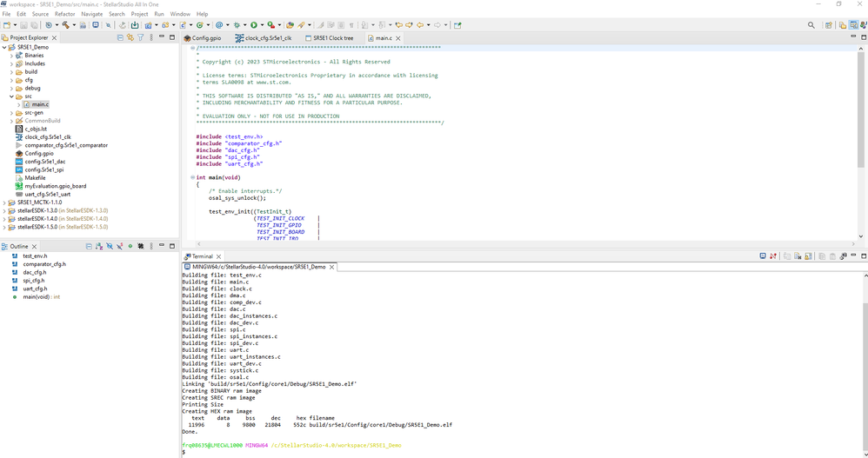Screen dimensions: 868x458
Task: Click the Search magnifier icon in toolbar
Action: coord(811,25)
